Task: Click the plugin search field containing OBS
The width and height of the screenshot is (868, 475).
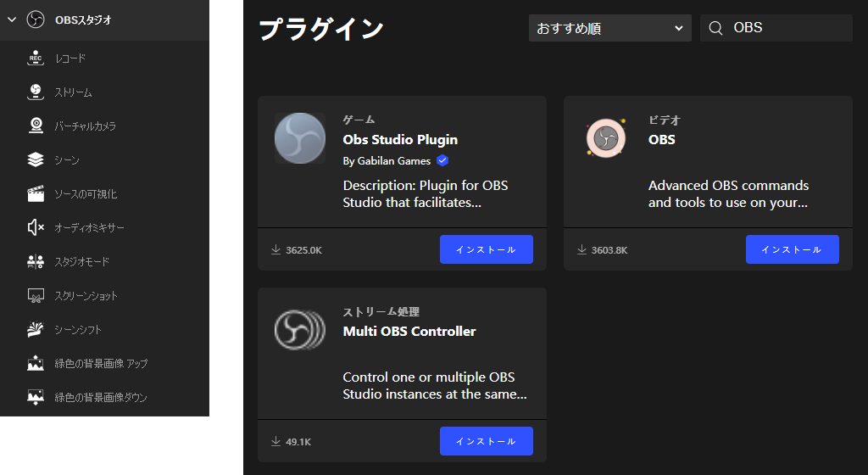Action: click(776, 28)
